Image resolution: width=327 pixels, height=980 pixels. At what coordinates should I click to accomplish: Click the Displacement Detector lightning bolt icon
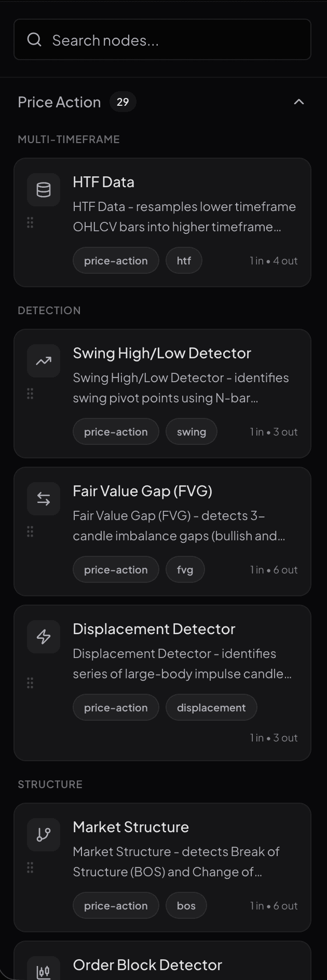coord(44,637)
